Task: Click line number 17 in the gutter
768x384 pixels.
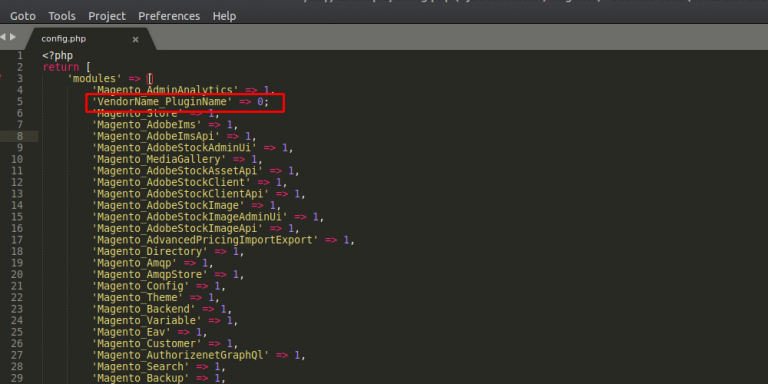Action: 17,240
